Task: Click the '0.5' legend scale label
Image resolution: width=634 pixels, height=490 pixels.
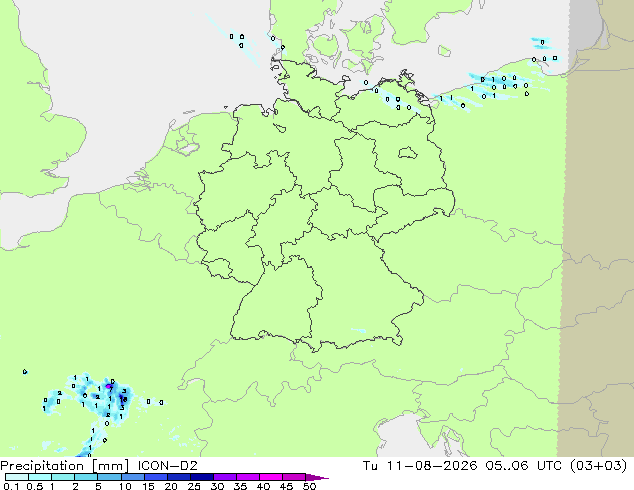Action: [x=35, y=486]
